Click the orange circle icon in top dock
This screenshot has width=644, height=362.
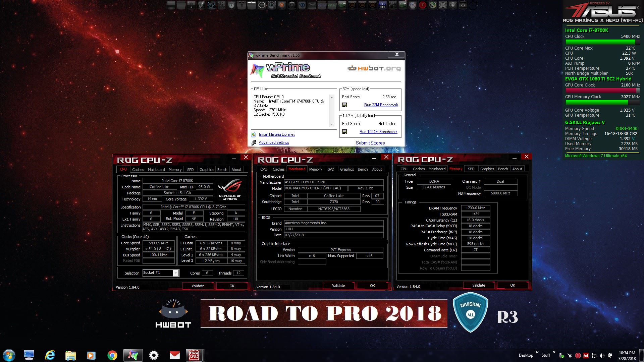[282, 5]
